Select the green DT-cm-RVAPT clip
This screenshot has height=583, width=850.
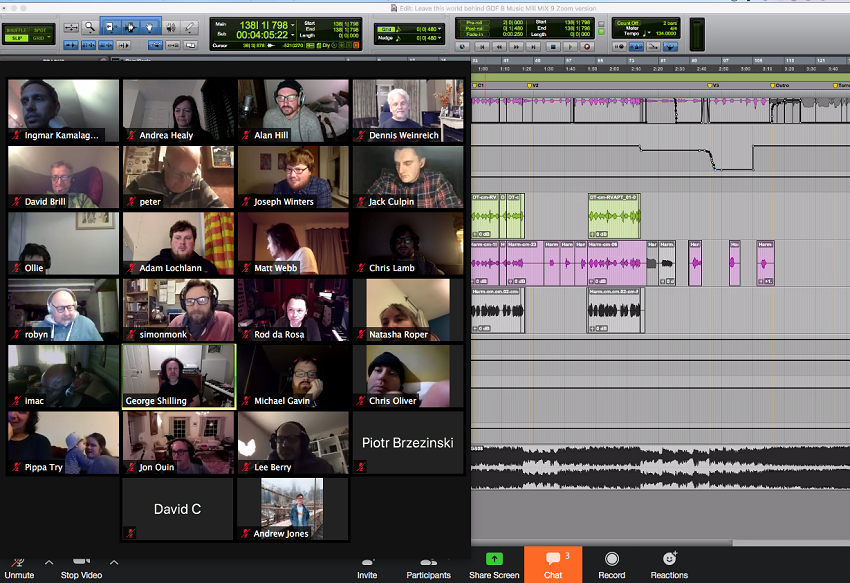(614, 216)
